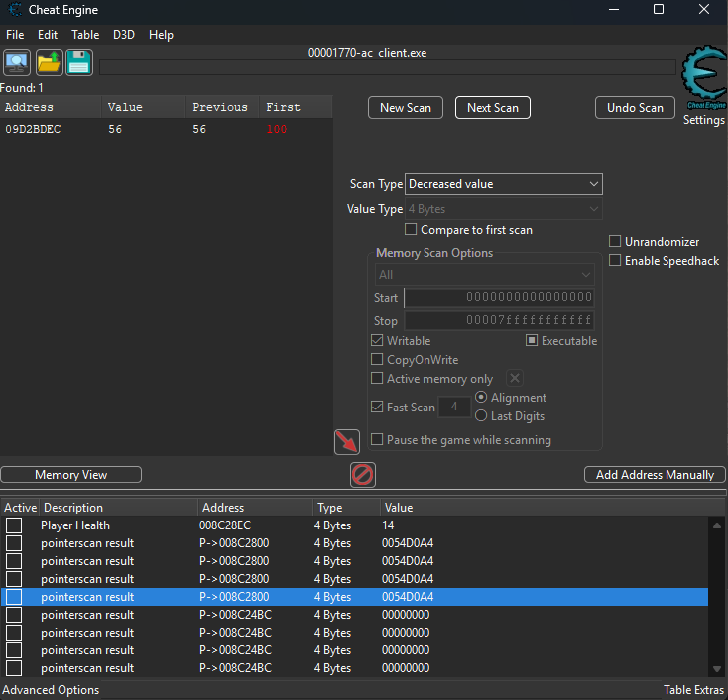Click the Cheat Engine title bar icon
The image size is (728, 700).
(13, 10)
